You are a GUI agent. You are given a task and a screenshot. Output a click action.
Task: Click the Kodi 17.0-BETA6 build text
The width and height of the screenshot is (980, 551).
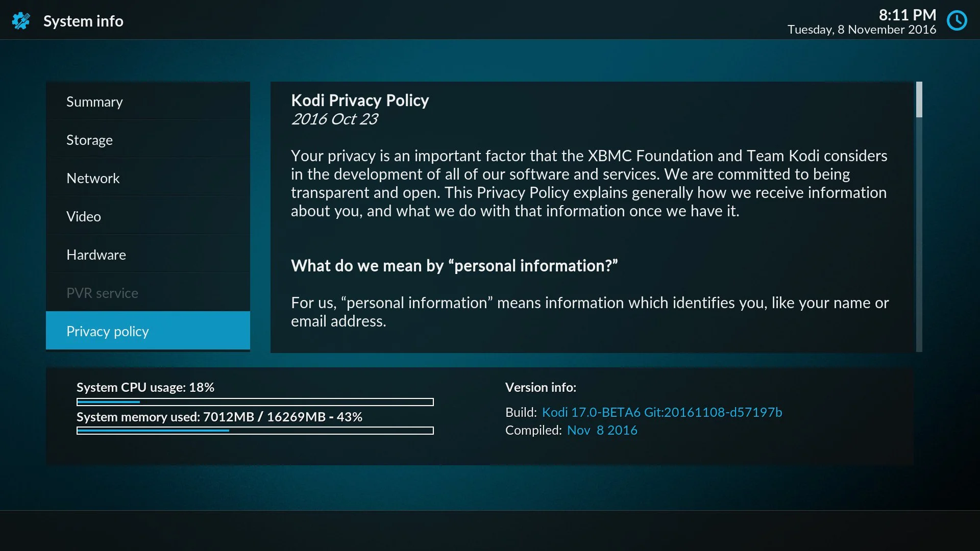click(661, 412)
